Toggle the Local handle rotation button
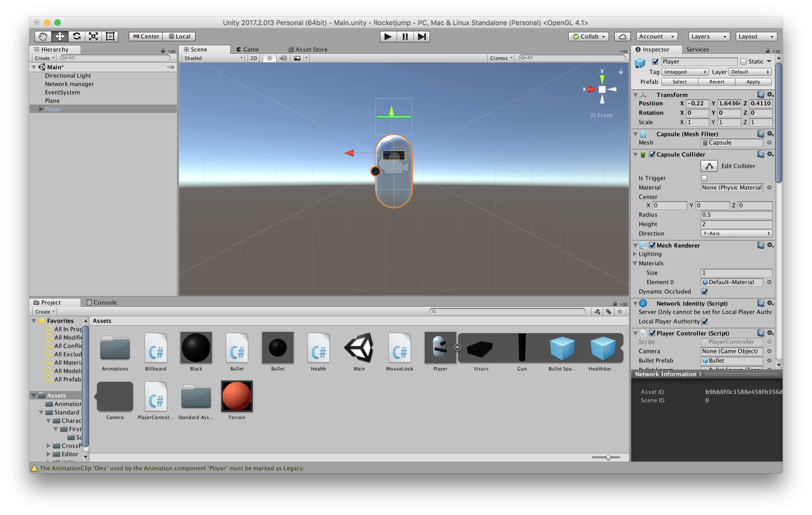This screenshot has width=812, height=515. point(179,37)
